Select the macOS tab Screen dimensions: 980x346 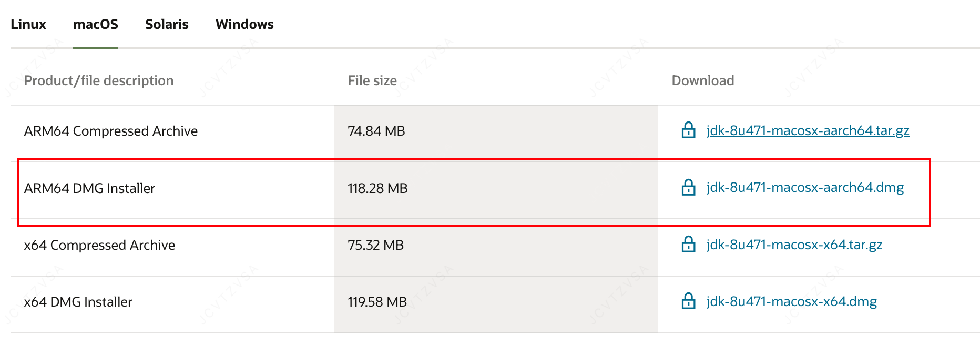(x=96, y=24)
